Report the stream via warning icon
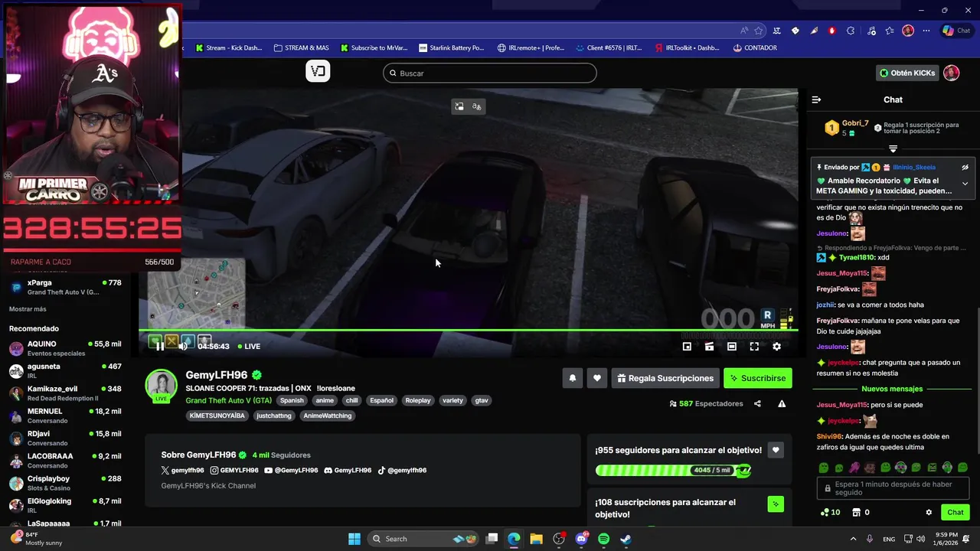The height and width of the screenshot is (551, 980). [x=782, y=403]
